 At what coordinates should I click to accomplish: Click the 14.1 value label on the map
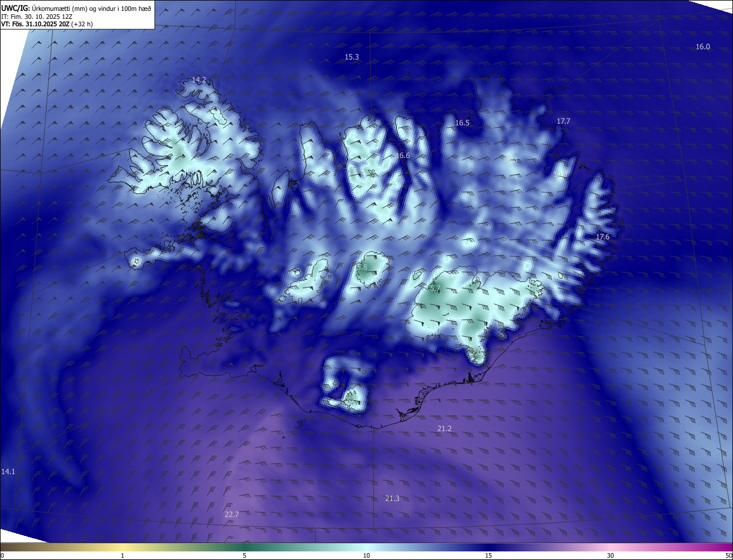(x=8, y=472)
